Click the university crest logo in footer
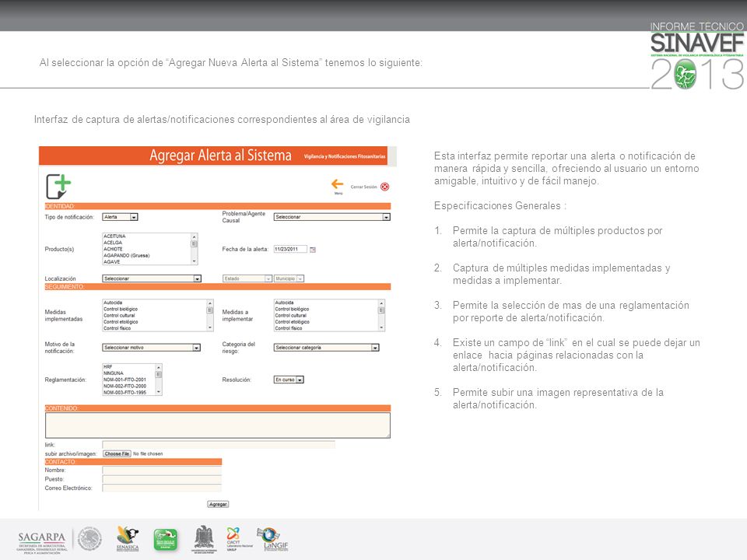 pos(204,539)
